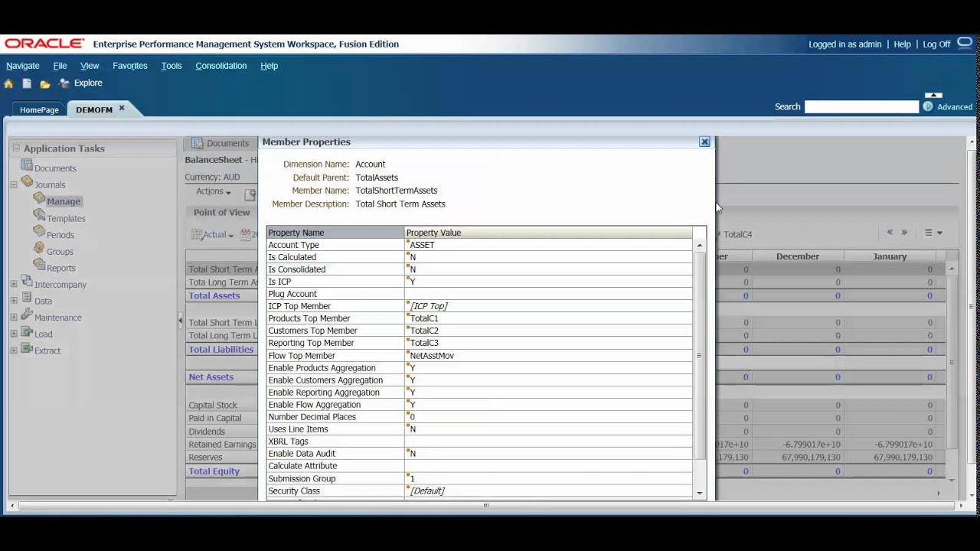Open Journal Periods item
The width and height of the screenshot is (980, 551).
click(60, 235)
